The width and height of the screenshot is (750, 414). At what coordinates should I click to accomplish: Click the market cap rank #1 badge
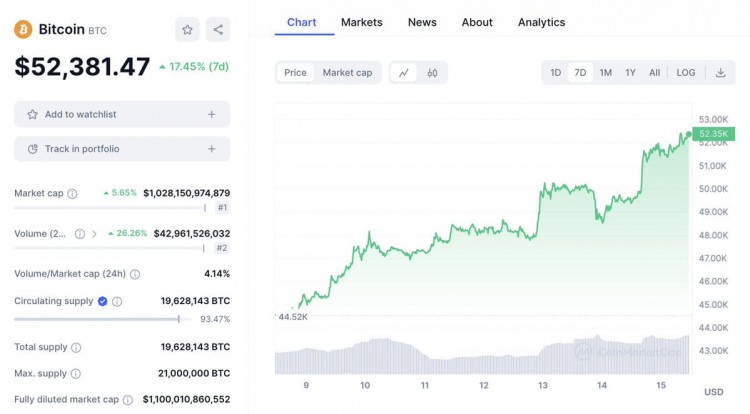pos(222,207)
